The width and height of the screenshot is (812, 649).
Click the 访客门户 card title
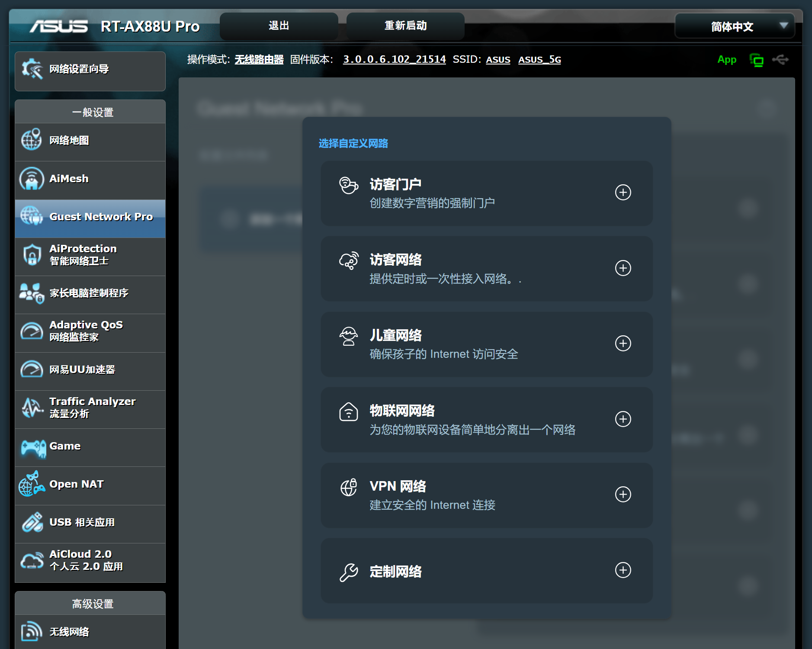point(395,184)
